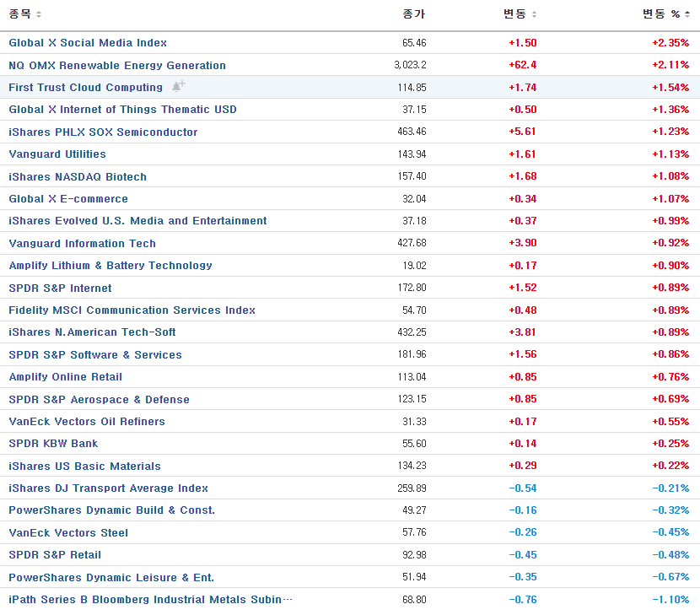Select change value +1.74
This screenshot has width=700, height=615.
[523, 88]
